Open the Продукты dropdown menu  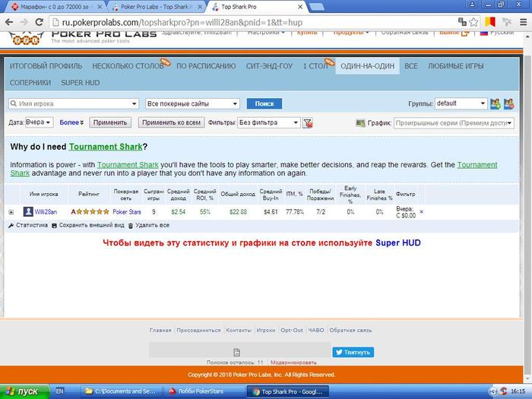(350, 33)
